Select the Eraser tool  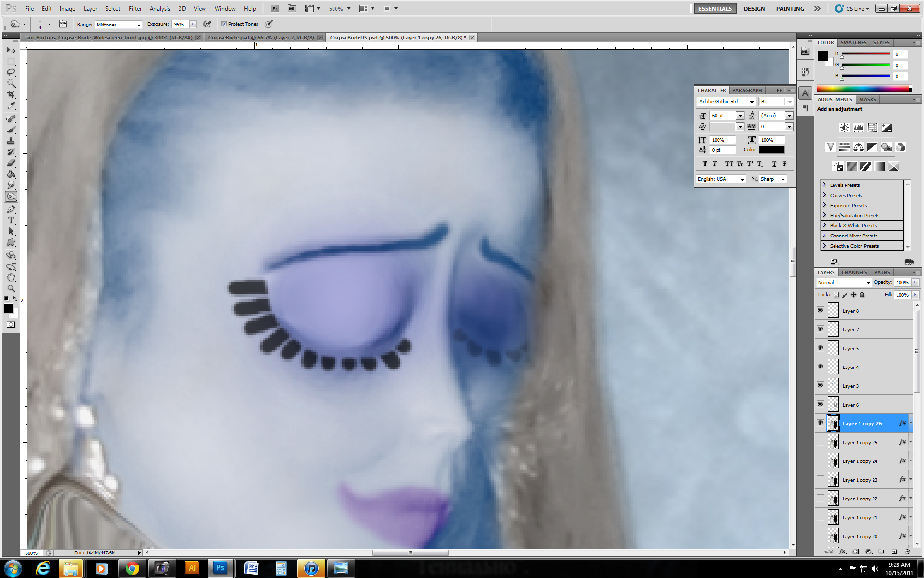click(x=11, y=163)
